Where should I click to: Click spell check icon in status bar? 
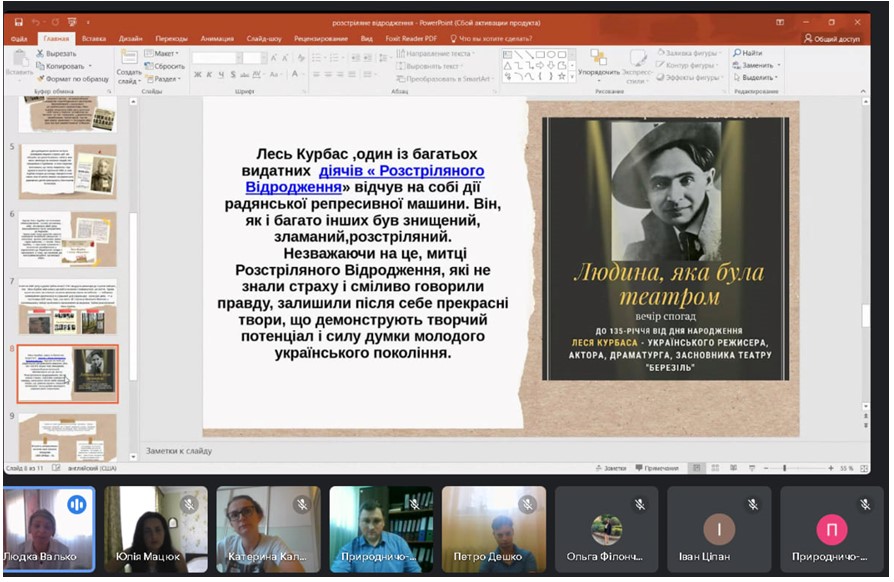(56, 468)
